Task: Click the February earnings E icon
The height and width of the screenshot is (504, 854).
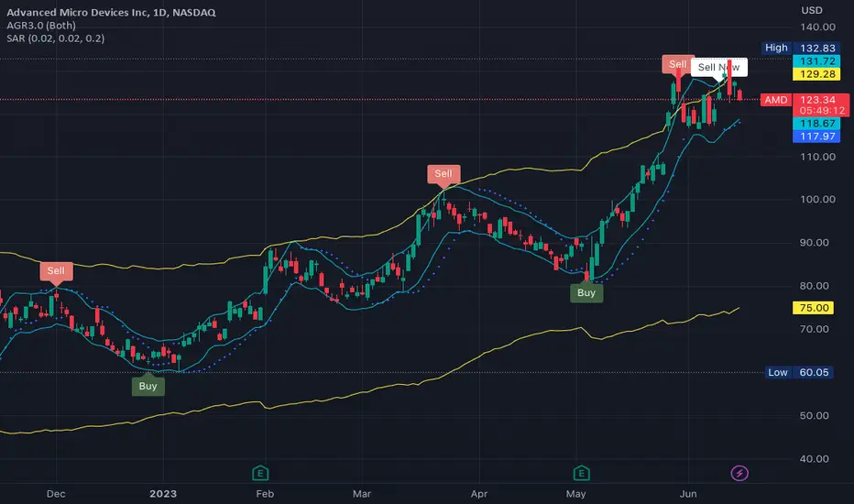Action: click(260, 473)
